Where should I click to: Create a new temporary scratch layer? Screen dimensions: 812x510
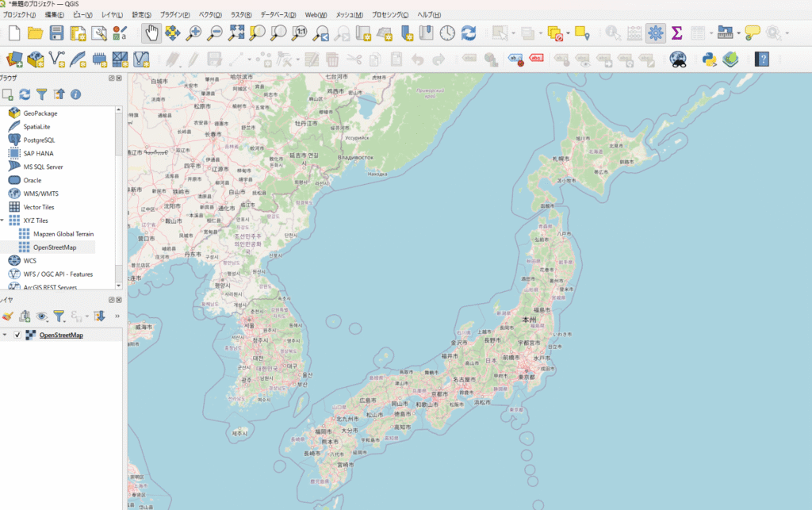(99, 59)
